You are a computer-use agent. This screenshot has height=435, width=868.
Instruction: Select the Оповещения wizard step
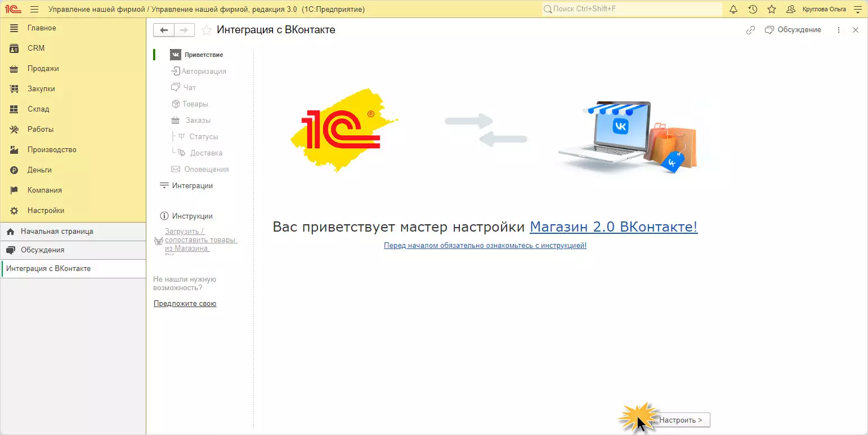click(199, 170)
